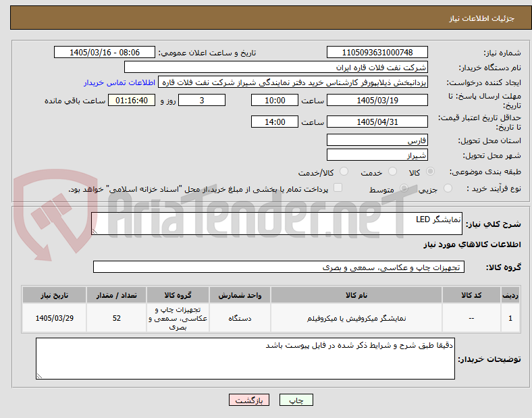Click the resize grip of buyer notes box

(39, 376)
